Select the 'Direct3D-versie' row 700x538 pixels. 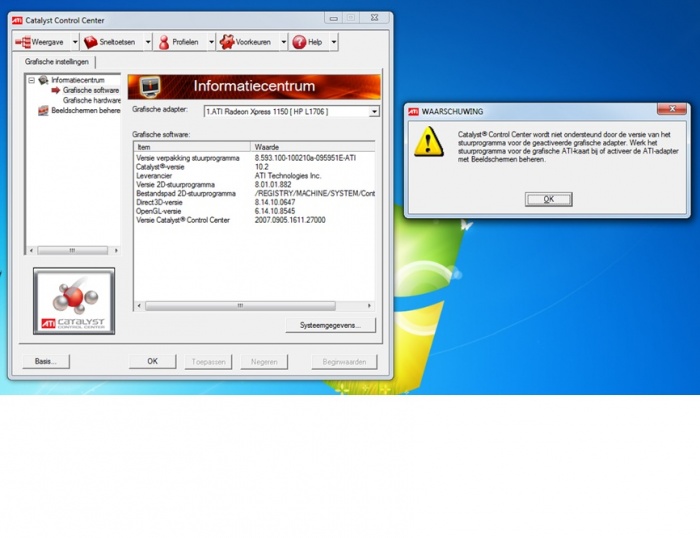click(254, 202)
